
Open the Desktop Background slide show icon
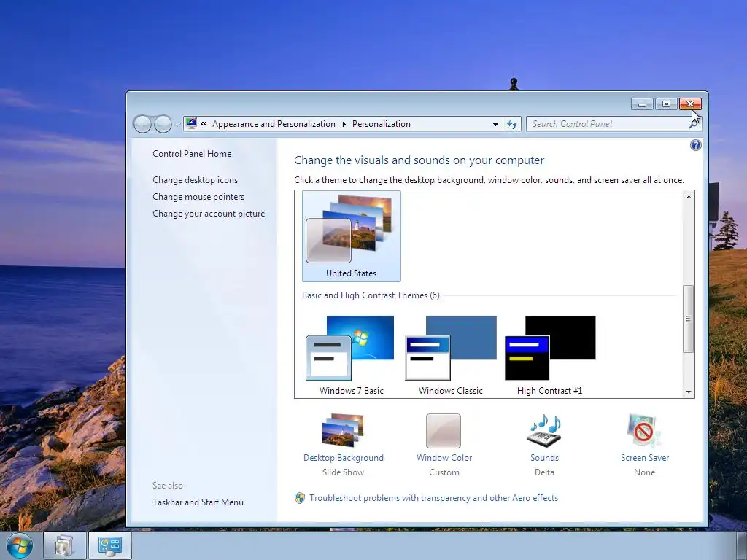tap(343, 430)
